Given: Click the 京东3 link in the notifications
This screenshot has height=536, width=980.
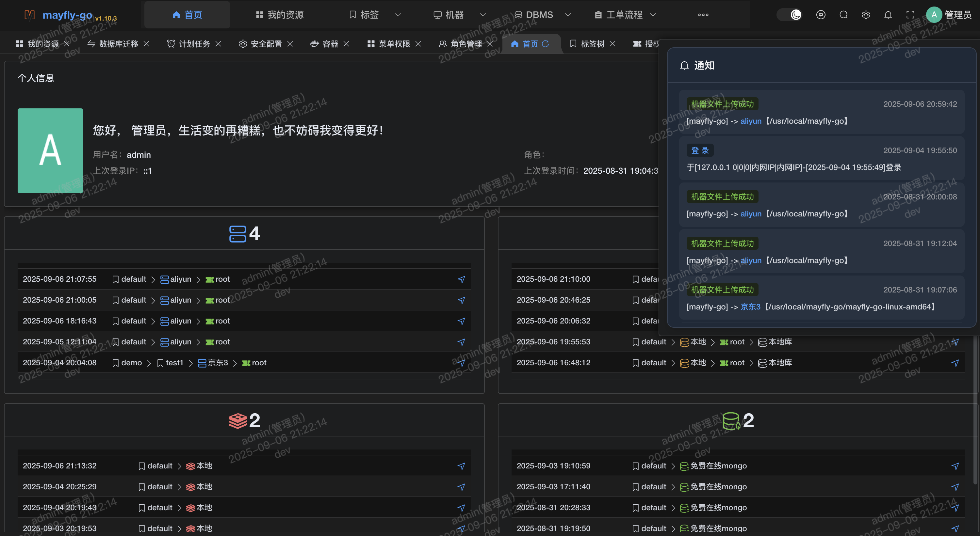Looking at the screenshot, I should coord(750,307).
